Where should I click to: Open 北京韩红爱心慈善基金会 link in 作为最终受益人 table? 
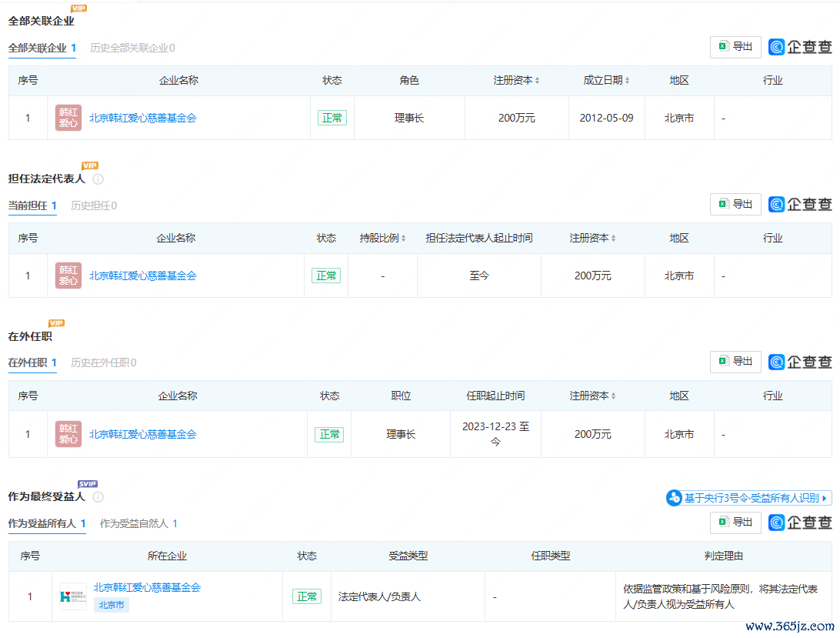[147, 588]
